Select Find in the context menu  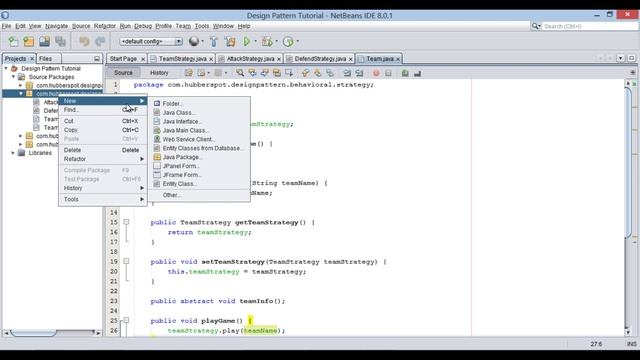tap(103, 110)
